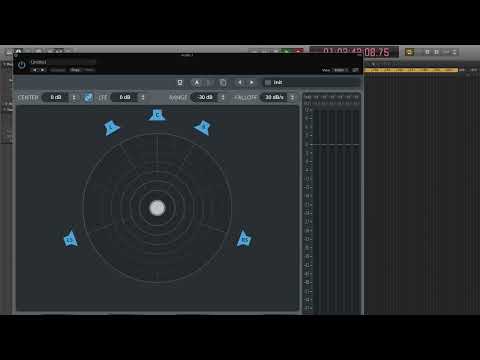Load next preset with right arrow

pyautogui.click(x=252, y=82)
